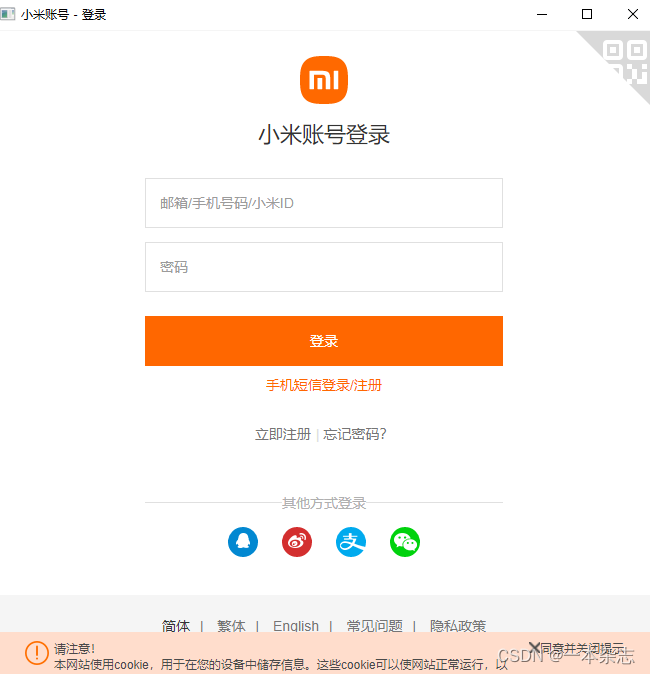
Task: Maximize the 小米账号 login window
Action: [587, 14]
